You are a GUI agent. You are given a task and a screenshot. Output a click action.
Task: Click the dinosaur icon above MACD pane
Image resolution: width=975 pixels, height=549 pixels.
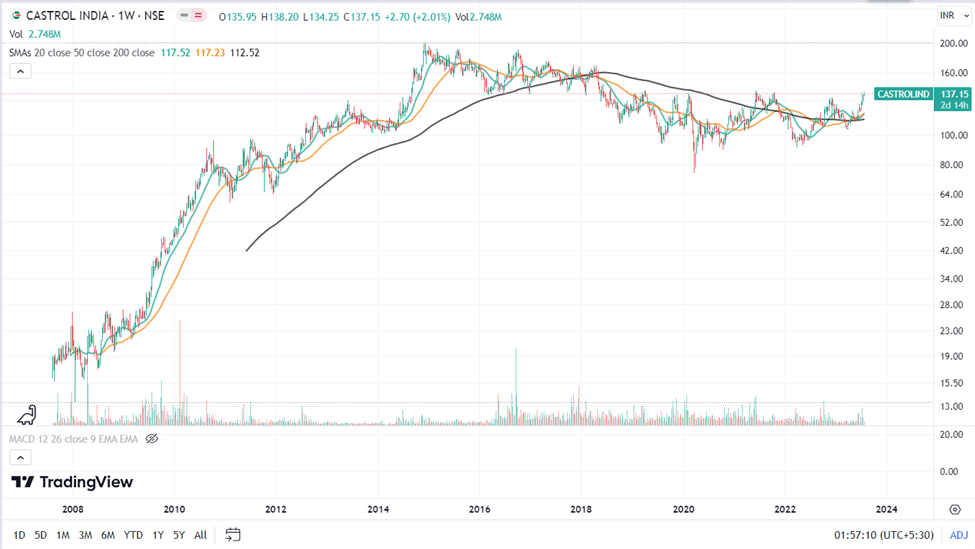[28, 414]
